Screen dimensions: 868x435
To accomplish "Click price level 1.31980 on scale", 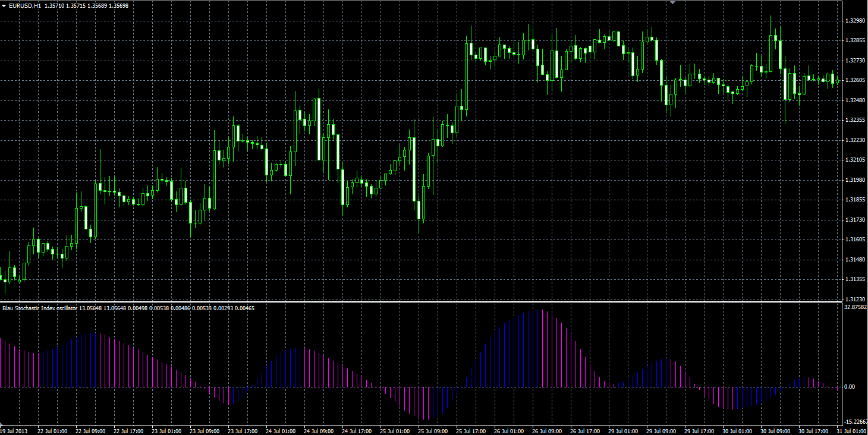I will click(854, 180).
